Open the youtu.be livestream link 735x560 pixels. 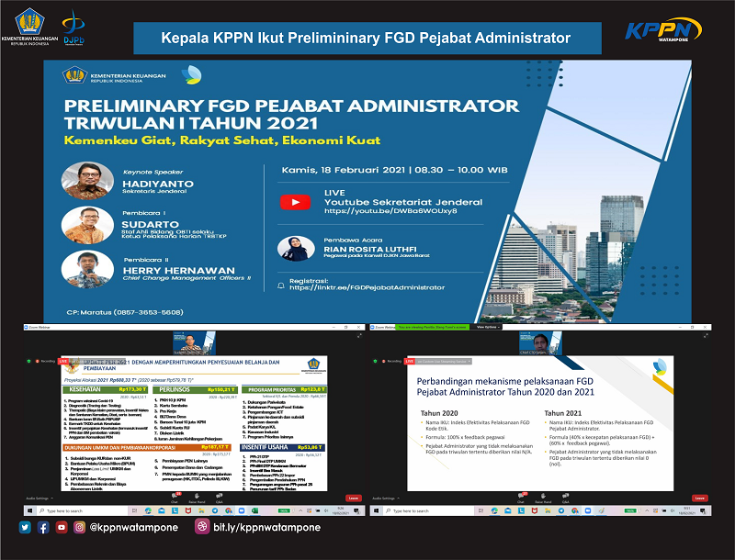tap(390, 211)
